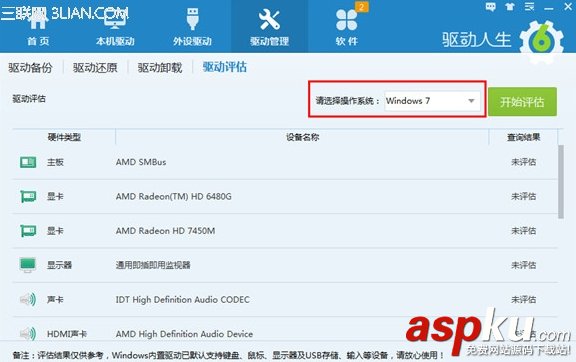
Task: Click 未评估 result for AMD SMBus
Action: [523, 162]
